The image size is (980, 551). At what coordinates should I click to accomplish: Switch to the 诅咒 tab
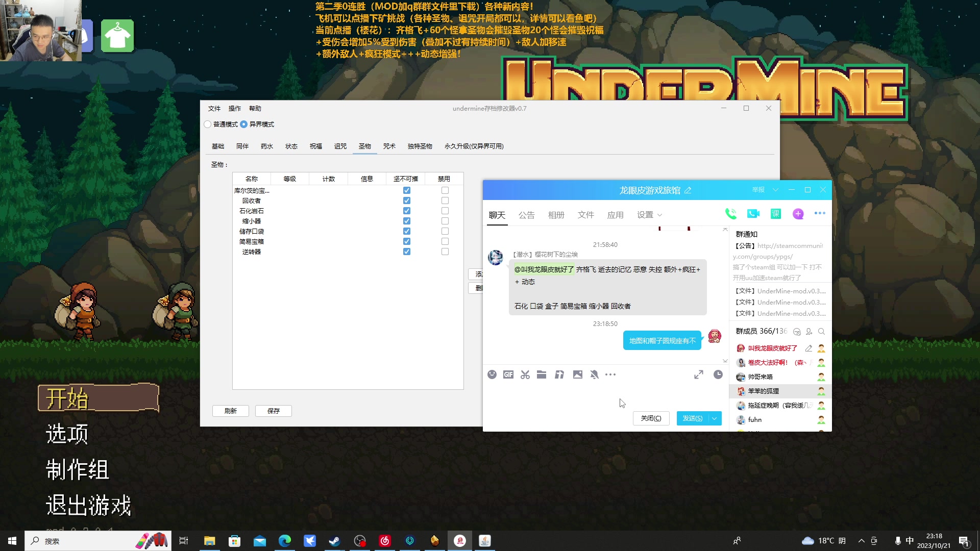click(x=340, y=146)
